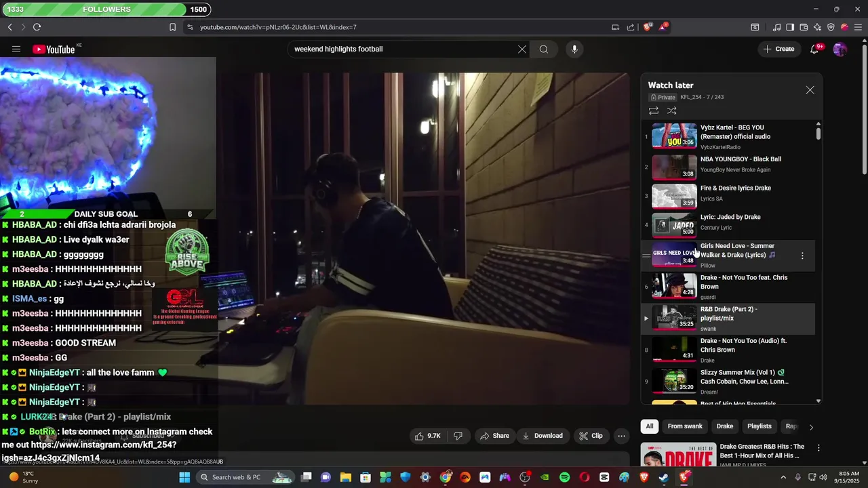This screenshot has height=488, width=868.
Task: Open File Explorer from the taskbar
Action: (x=346, y=477)
